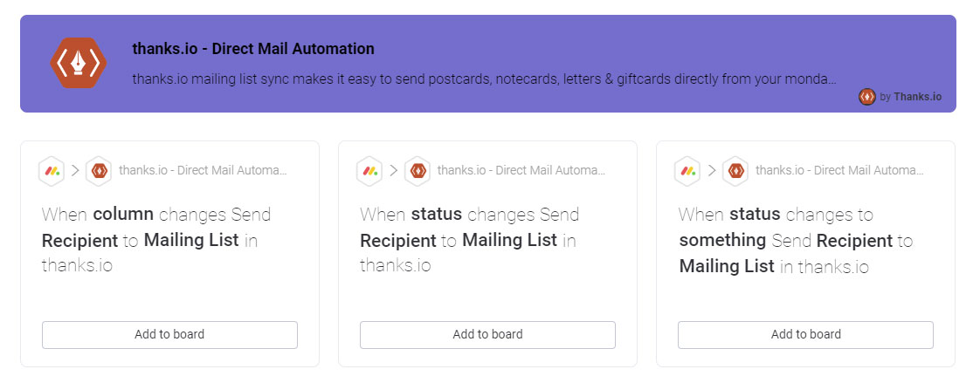Click monday.com icon in the 'status changes to something' card
This screenshot has height=383, width=980.
pos(687,171)
